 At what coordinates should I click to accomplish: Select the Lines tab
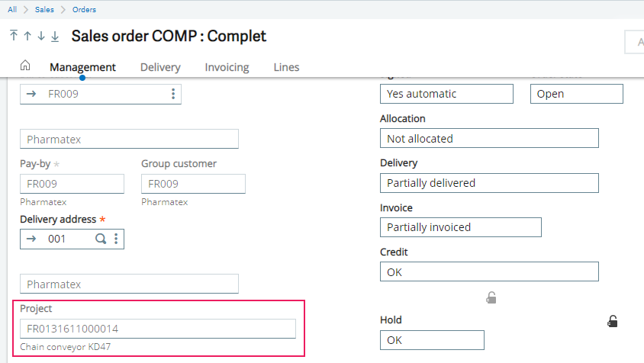pos(286,67)
